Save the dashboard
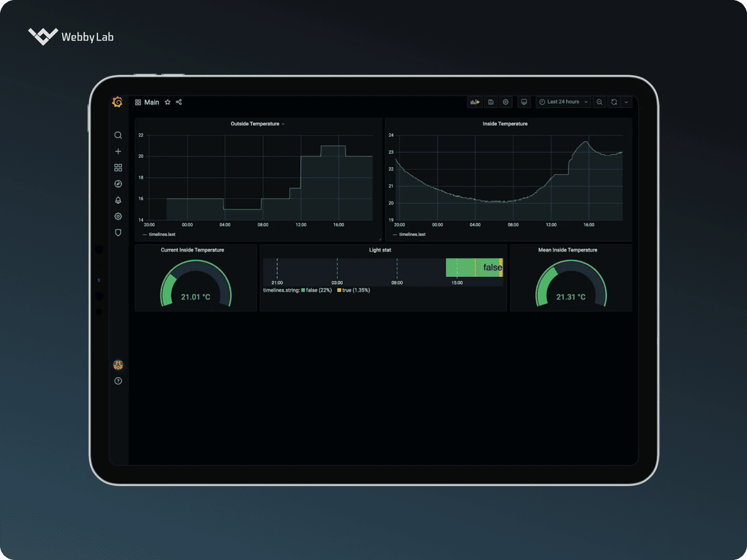Screen dimensions: 747x560 coord(491,102)
